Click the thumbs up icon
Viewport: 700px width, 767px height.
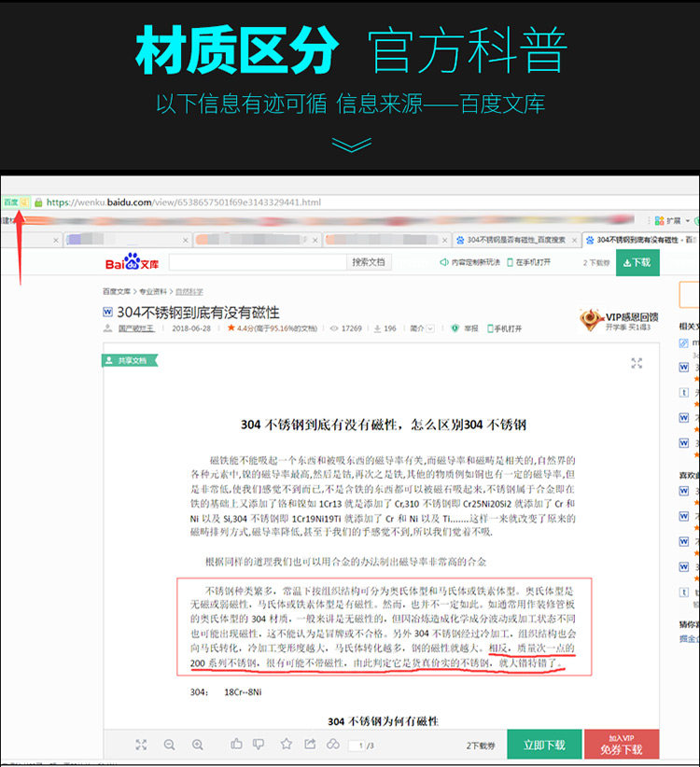coord(236,744)
